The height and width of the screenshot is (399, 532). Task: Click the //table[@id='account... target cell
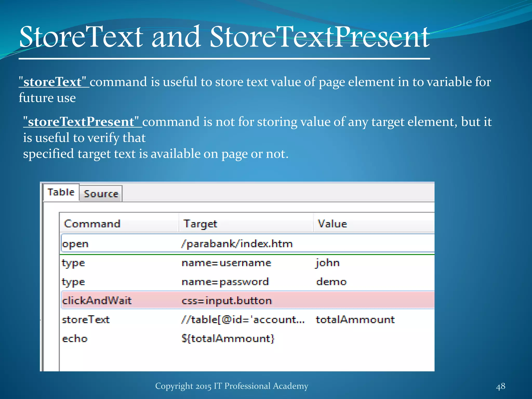pos(243,320)
